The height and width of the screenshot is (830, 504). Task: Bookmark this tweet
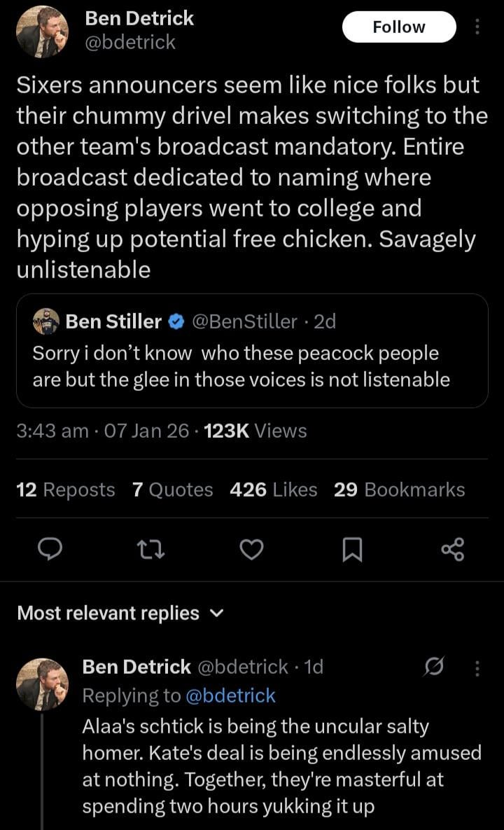coord(352,551)
